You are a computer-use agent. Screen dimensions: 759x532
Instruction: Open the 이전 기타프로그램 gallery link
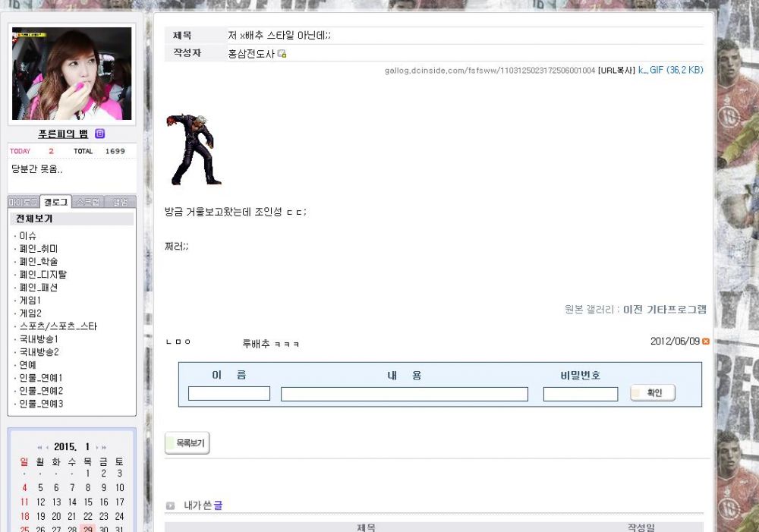click(x=664, y=310)
